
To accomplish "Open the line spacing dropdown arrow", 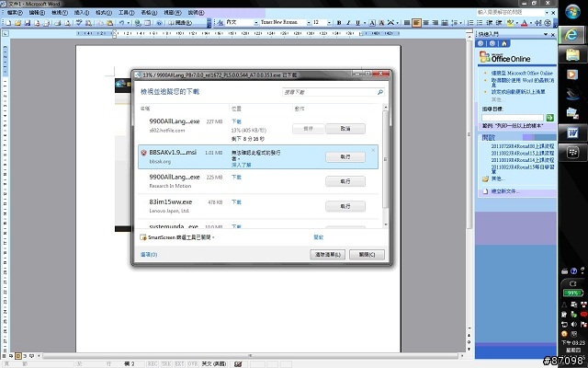I will (461, 23).
